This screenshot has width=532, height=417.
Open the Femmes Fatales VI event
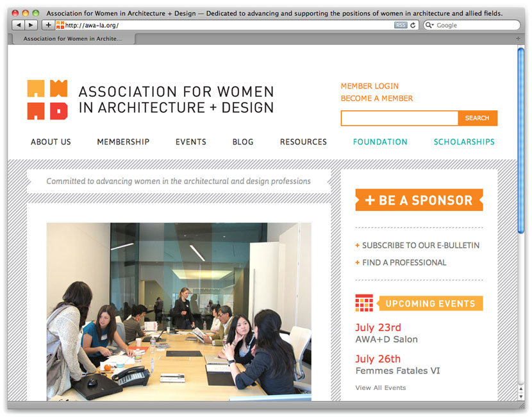pos(397,370)
